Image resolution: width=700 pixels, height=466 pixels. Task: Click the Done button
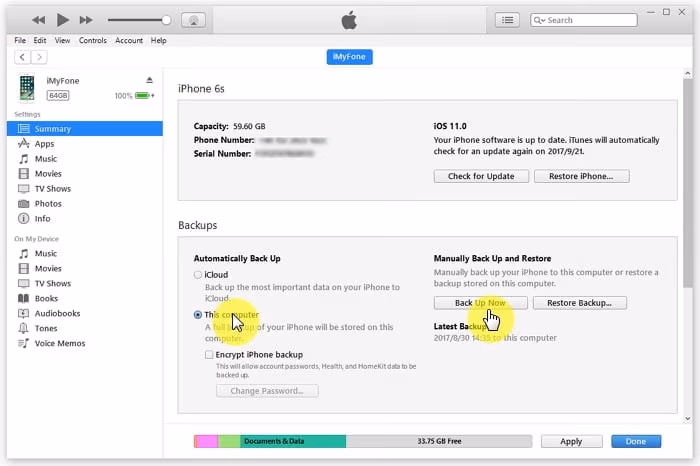(636, 441)
